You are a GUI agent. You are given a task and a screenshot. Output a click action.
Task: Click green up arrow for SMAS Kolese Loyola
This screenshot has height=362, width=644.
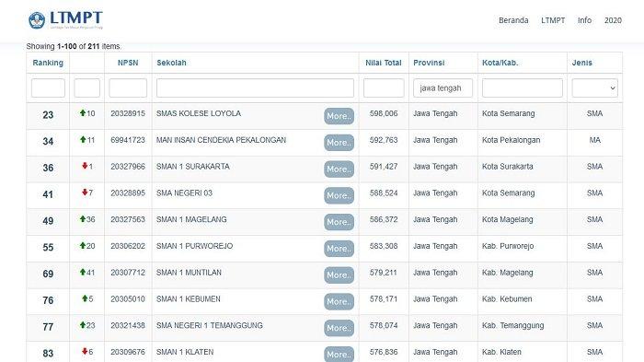(83, 112)
